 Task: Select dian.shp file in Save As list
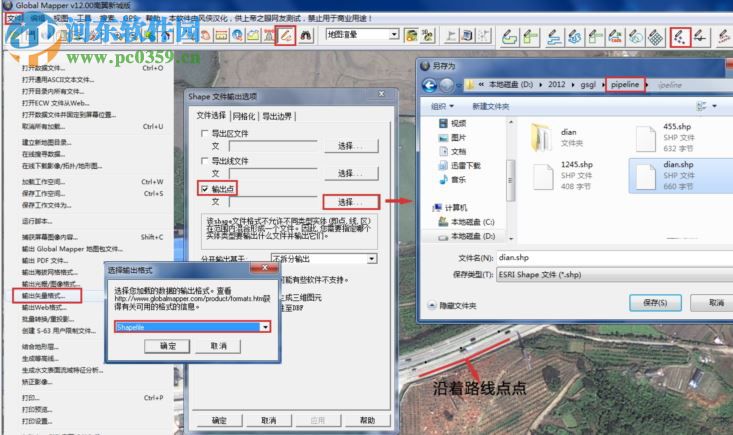tap(680, 175)
